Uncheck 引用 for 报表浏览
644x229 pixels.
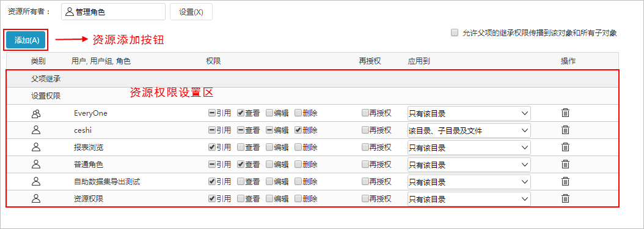coord(212,147)
